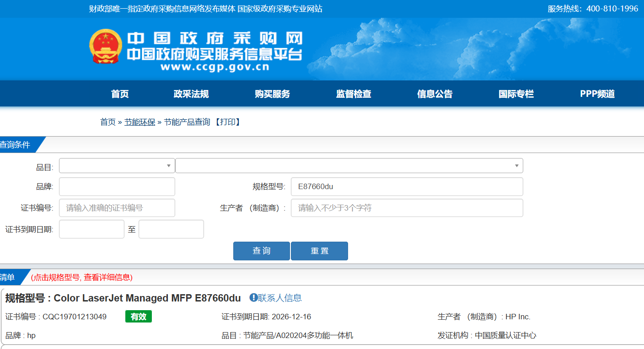Click the 【打印】 print link
644x349 pixels.
pyautogui.click(x=227, y=122)
